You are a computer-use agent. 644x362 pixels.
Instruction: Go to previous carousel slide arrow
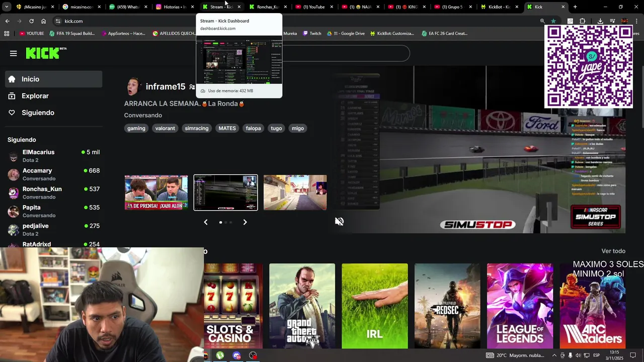[205, 222]
